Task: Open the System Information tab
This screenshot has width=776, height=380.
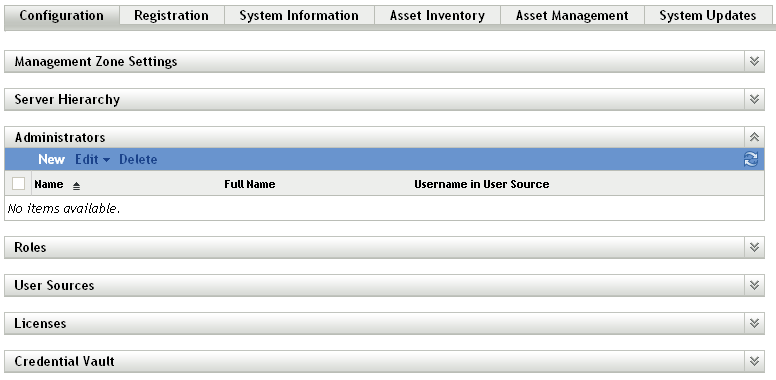Action: (299, 15)
